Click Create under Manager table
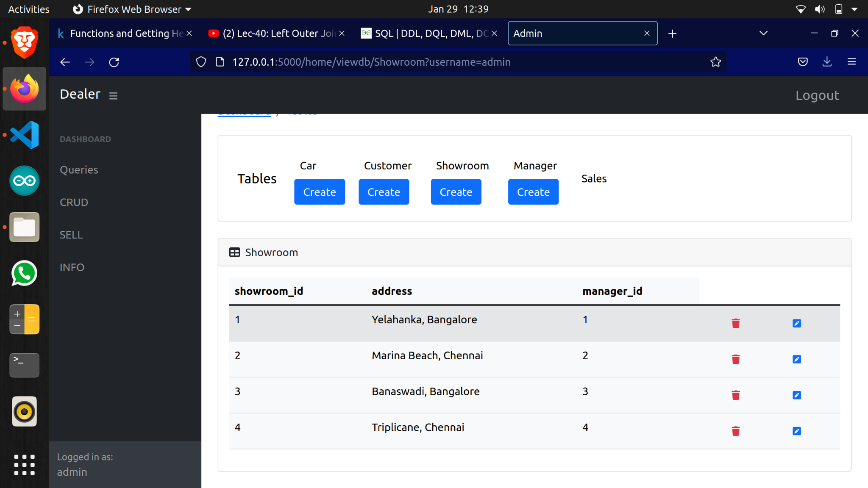Viewport: 868px width, 488px height. click(533, 192)
